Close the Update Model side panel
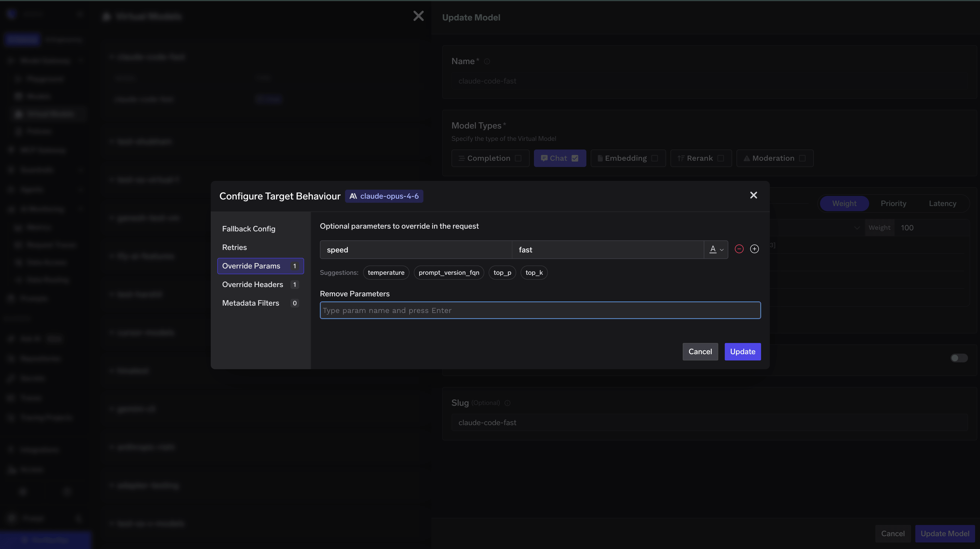Viewport: 980px width, 549px height. pyautogui.click(x=418, y=16)
